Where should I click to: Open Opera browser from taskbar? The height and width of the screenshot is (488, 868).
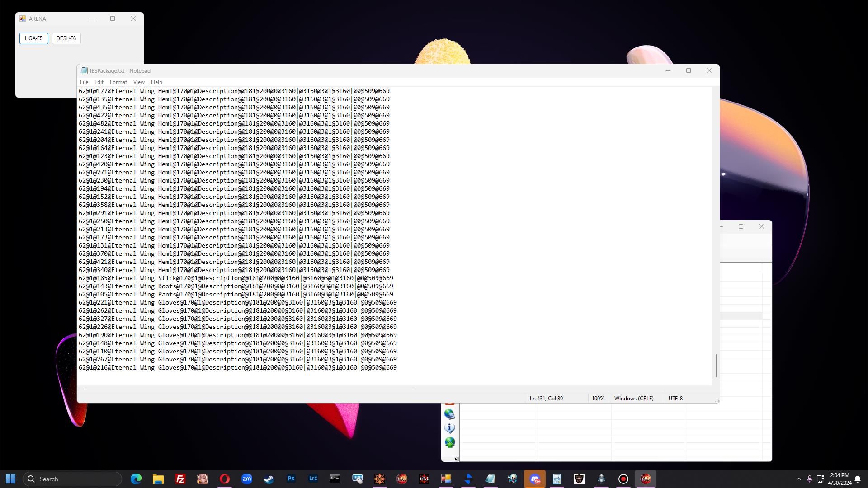(225, 479)
